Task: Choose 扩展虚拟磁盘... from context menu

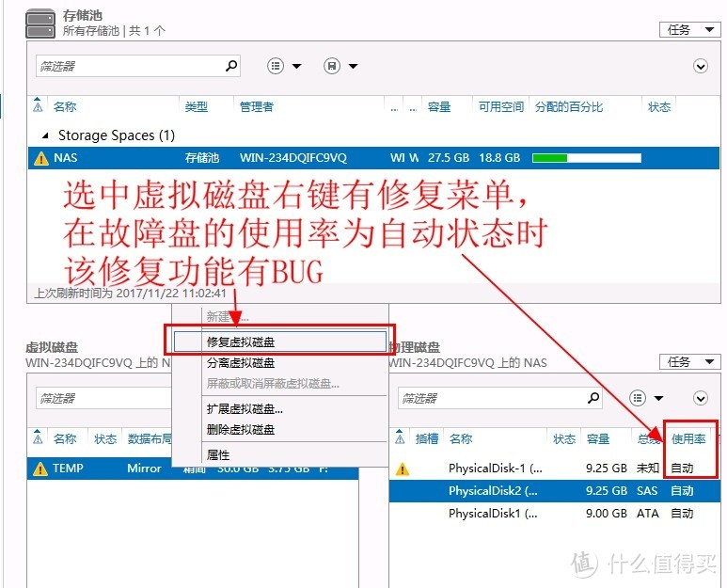Action: (x=280, y=409)
